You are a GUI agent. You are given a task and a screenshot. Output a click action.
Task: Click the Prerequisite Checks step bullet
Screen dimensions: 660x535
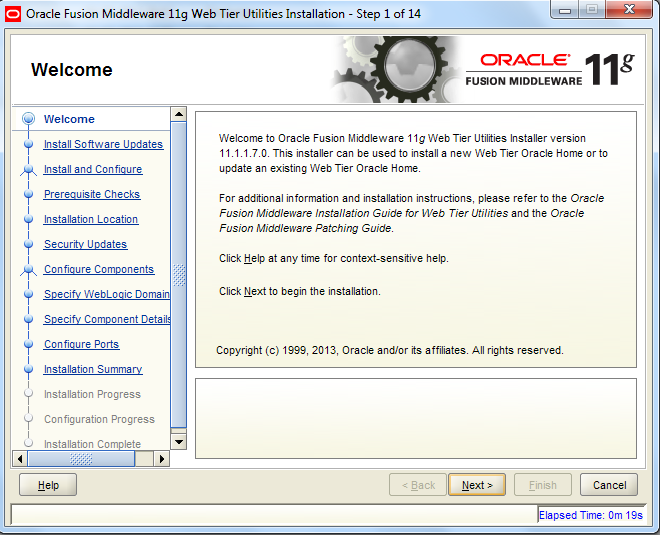coord(29,194)
